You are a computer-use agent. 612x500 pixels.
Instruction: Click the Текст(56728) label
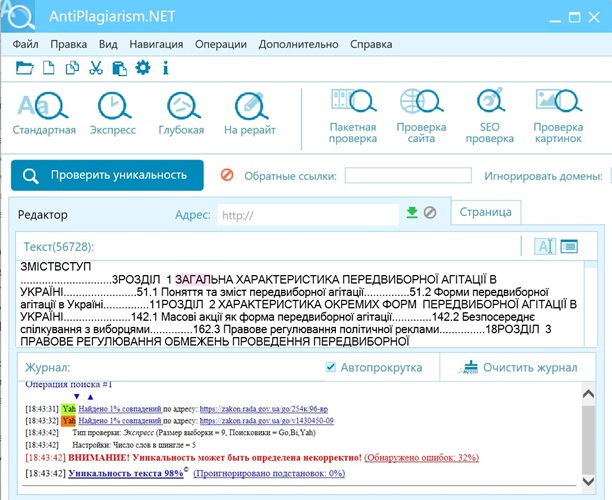pyautogui.click(x=59, y=247)
